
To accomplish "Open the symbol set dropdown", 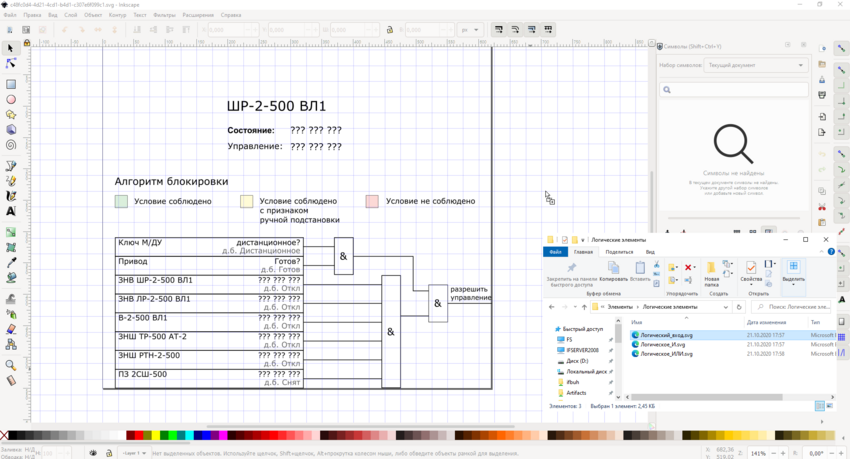I will coord(755,65).
